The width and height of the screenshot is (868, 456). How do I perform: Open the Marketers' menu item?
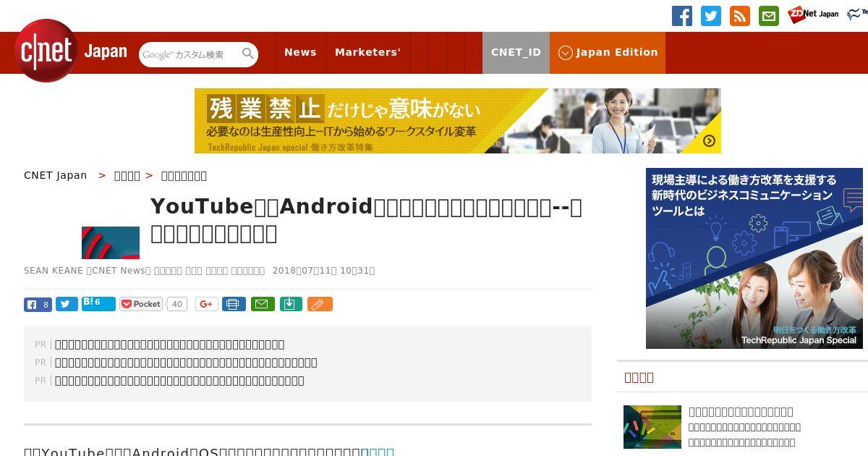point(367,52)
